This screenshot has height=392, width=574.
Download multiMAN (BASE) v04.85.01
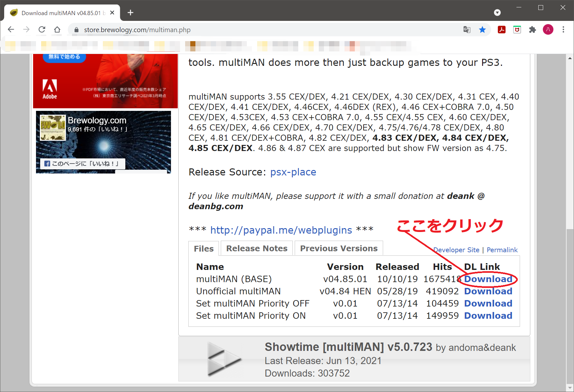tap(488, 279)
